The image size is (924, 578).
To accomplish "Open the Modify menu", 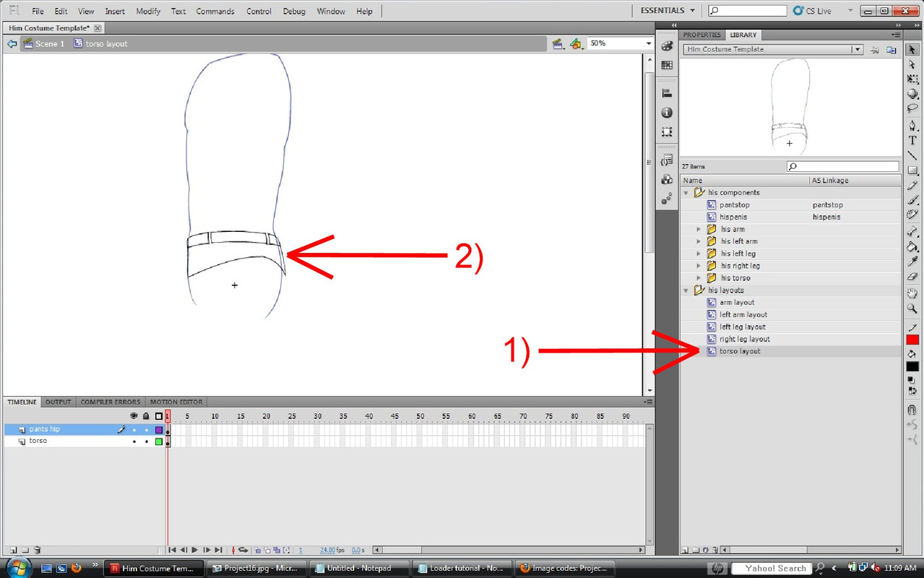I will [x=148, y=12].
